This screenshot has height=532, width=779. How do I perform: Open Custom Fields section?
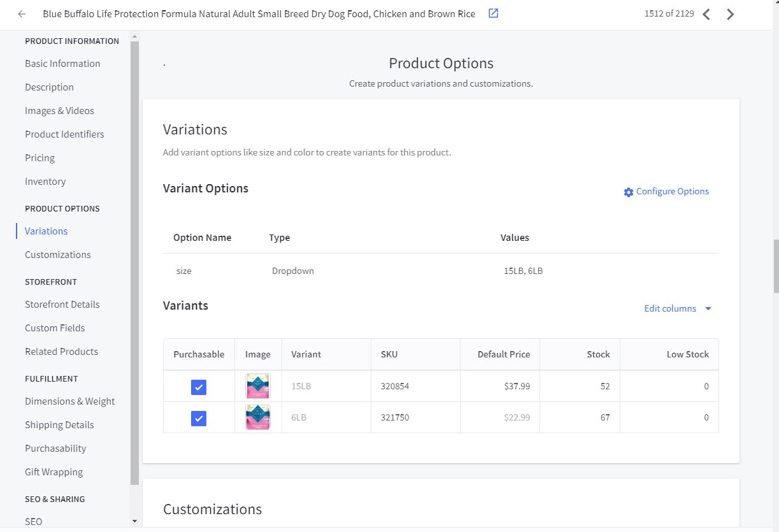point(55,328)
